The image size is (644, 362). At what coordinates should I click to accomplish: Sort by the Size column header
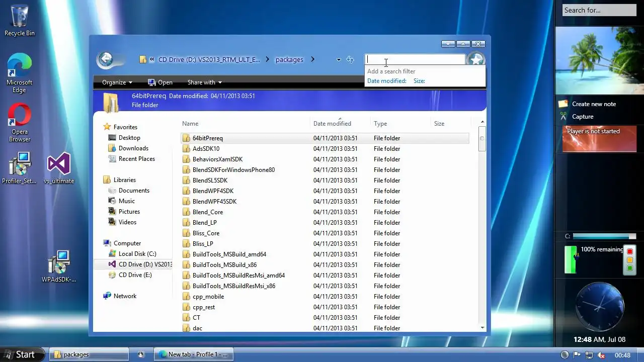(451, 124)
